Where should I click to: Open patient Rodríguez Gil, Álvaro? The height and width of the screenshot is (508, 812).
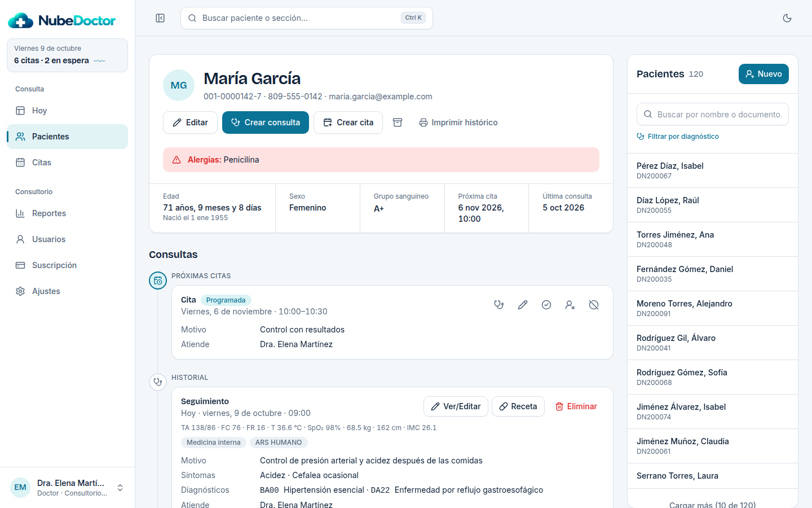pyautogui.click(x=713, y=343)
